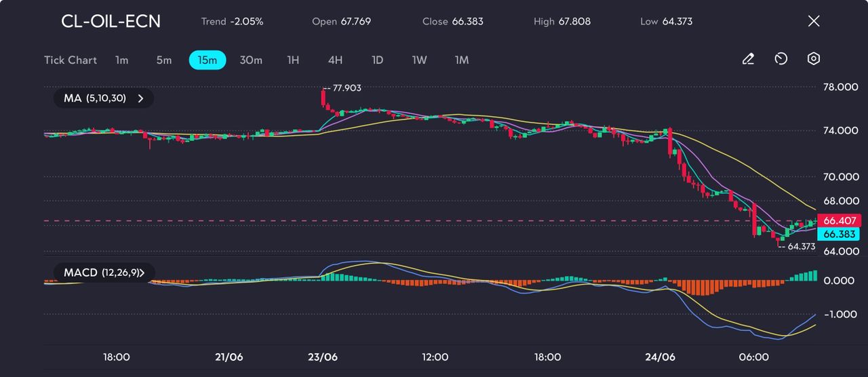Screen dimensions: 868x377
Task: Switch to 30m timeframe
Action: 251,60
